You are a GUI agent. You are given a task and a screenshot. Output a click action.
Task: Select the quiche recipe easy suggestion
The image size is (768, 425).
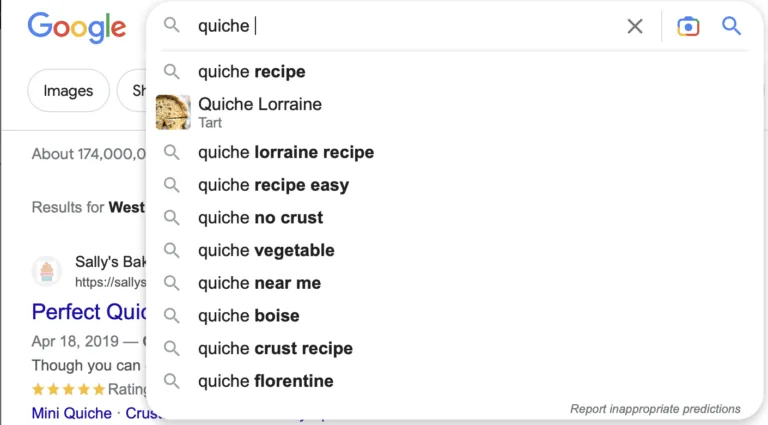click(455, 185)
